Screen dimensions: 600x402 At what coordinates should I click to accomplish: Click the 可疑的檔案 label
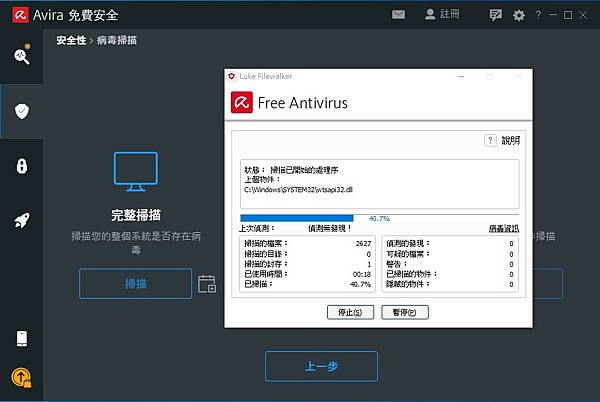408,254
